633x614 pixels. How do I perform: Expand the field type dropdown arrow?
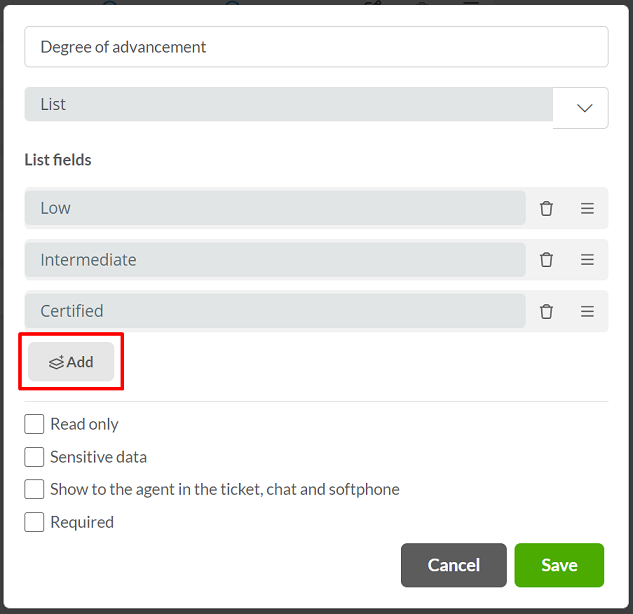[x=584, y=108]
